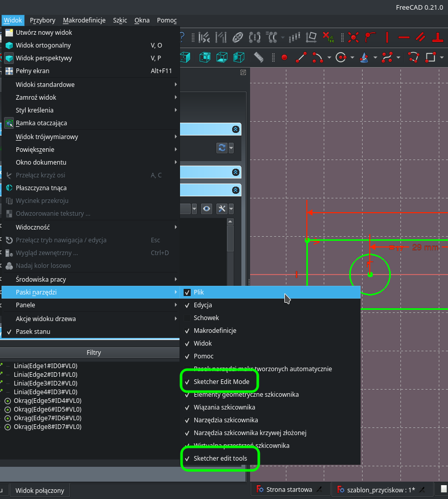Image resolution: width=448 pixels, height=499 pixels.
Task: Select the Create circle tool
Action: (341, 57)
